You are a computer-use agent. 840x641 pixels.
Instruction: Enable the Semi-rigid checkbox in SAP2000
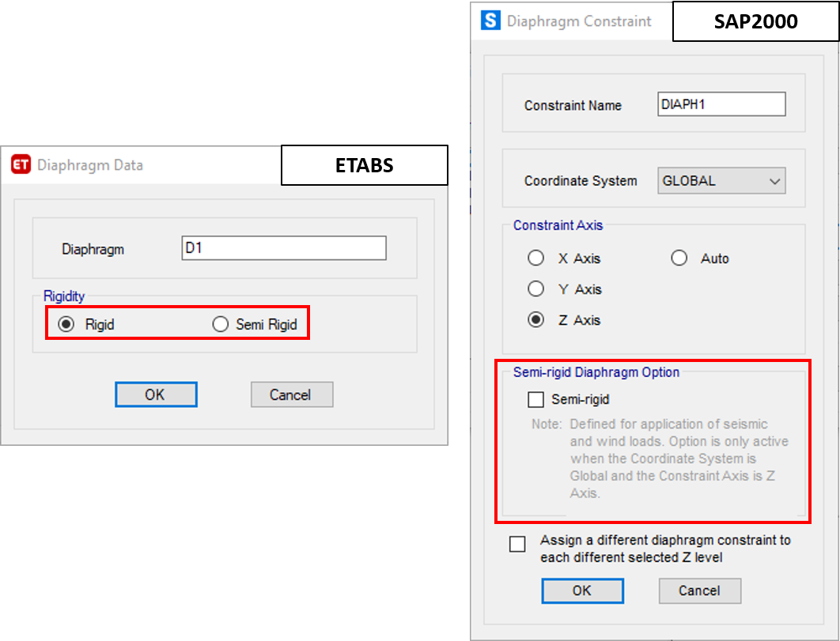(x=536, y=399)
